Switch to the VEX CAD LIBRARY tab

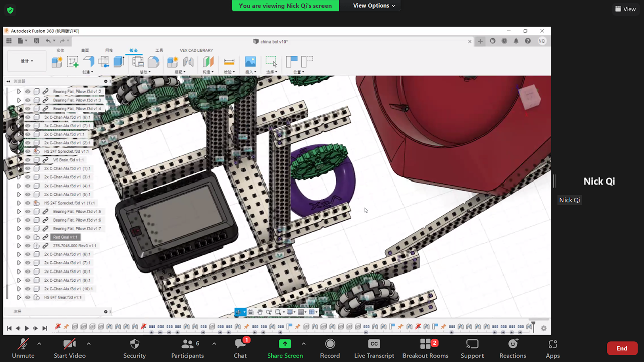(196, 50)
